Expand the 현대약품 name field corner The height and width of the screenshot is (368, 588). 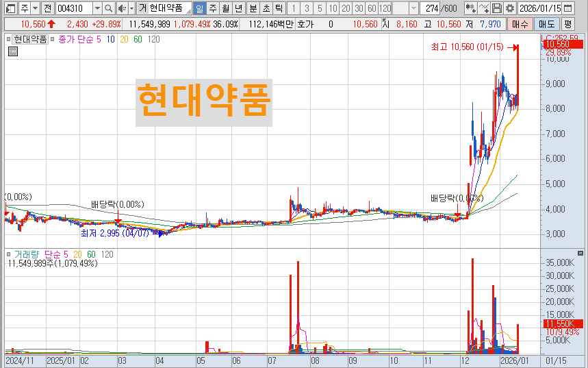[x=188, y=10]
